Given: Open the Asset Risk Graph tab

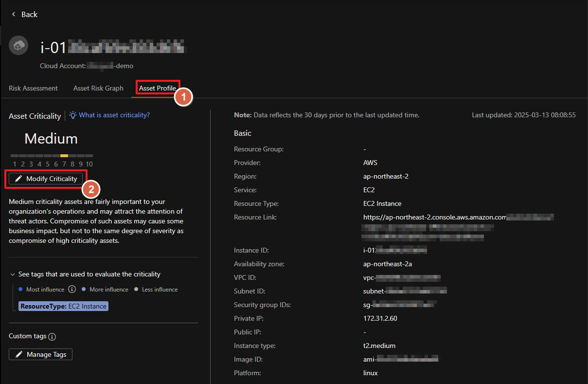Looking at the screenshot, I should (x=98, y=88).
